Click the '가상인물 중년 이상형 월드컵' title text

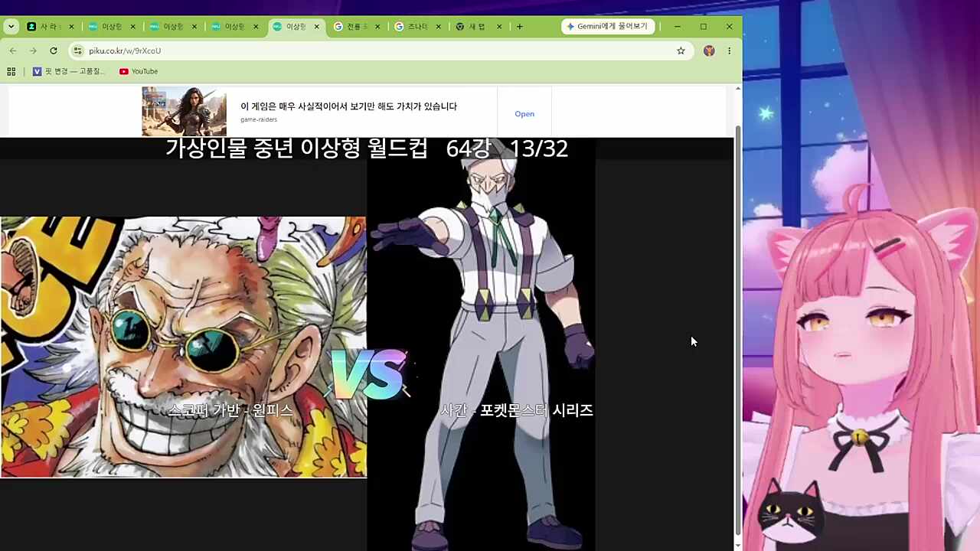click(296, 148)
